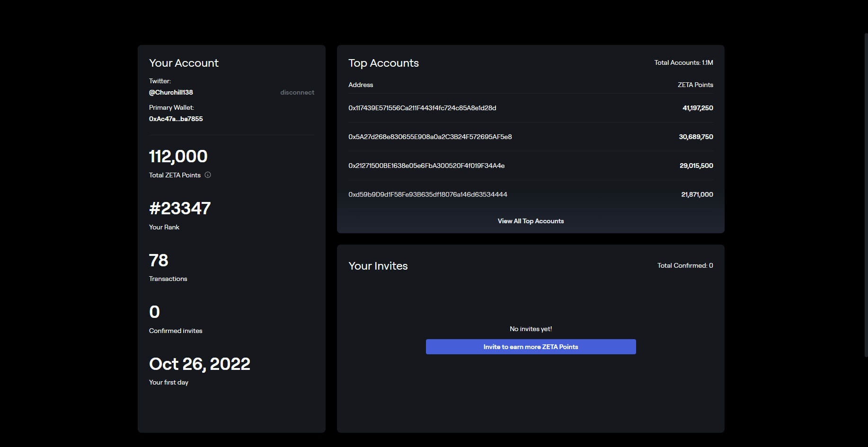The image size is (868, 447).
Task: Click the Top Accounts heading
Action: 383,63
